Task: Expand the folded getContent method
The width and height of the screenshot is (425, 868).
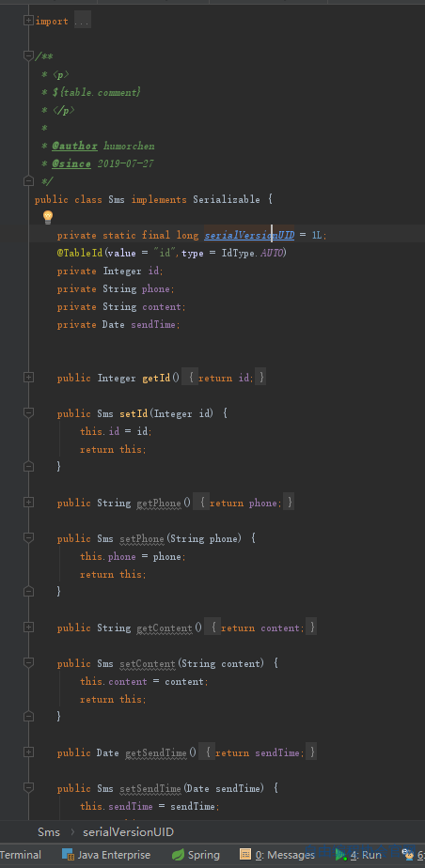Action: 28,628
